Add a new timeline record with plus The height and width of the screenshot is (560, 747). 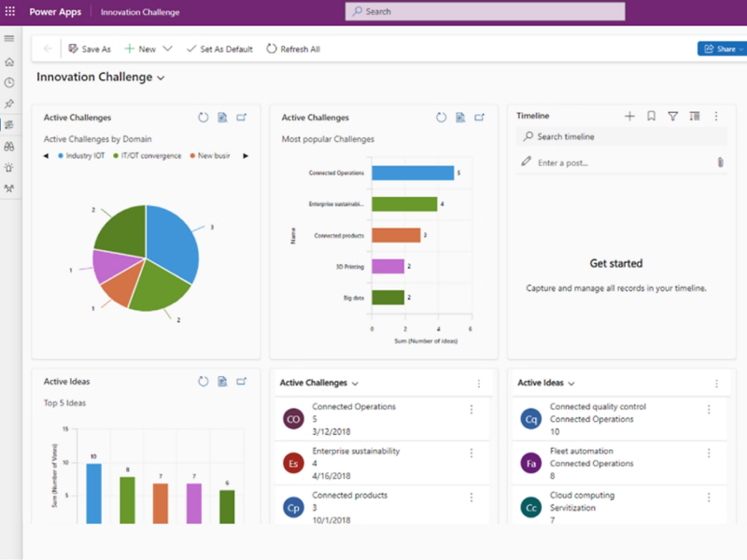click(x=629, y=116)
